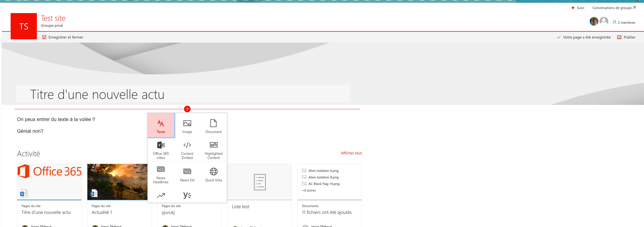The image size is (644, 227).
Task: Insert the News headlines web part
Action: pyautogui.click(x=161, y=175)
